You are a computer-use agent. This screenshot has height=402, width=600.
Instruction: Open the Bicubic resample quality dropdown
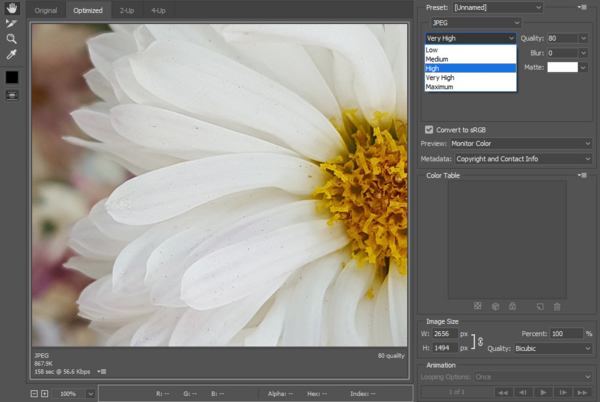click(x=553, y=348)
